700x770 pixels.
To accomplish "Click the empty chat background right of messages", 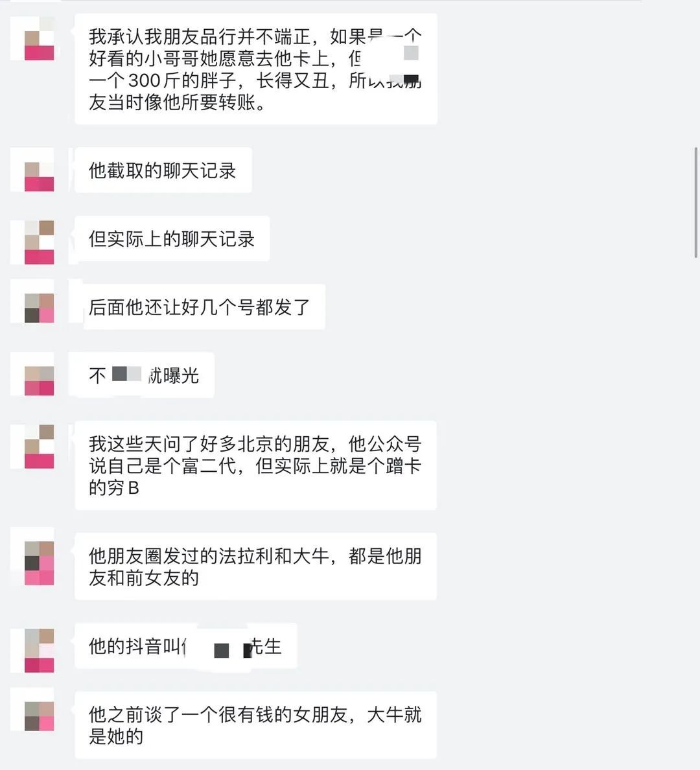I will [565, 393].
